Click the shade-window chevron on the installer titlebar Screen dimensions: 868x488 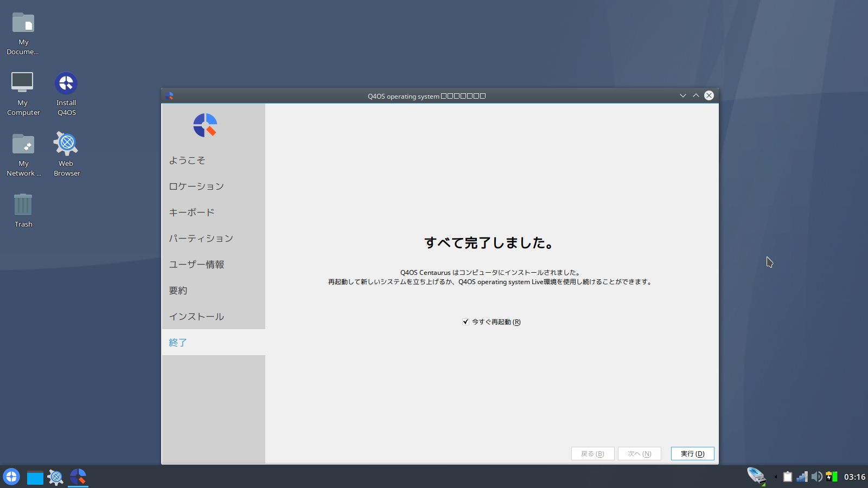click(x=682, y=95)
